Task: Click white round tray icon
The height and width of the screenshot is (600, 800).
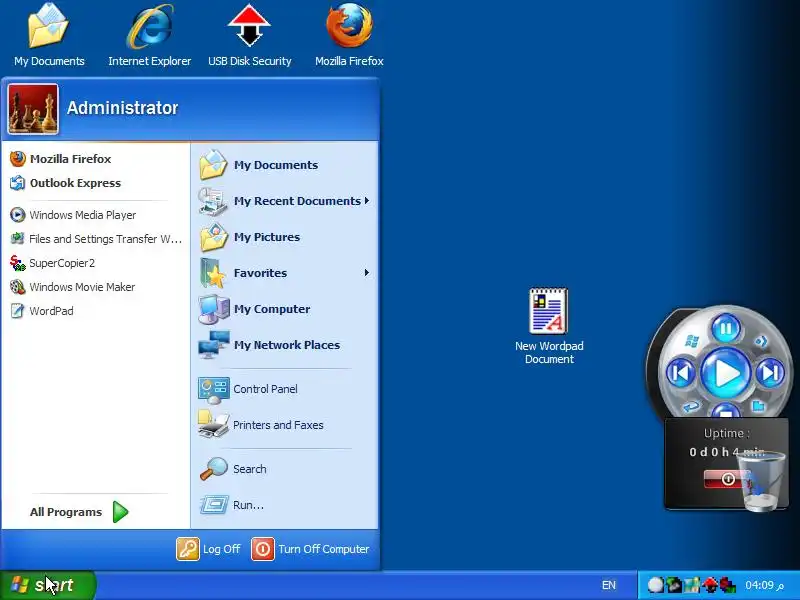Action: (x=656, y=585)
